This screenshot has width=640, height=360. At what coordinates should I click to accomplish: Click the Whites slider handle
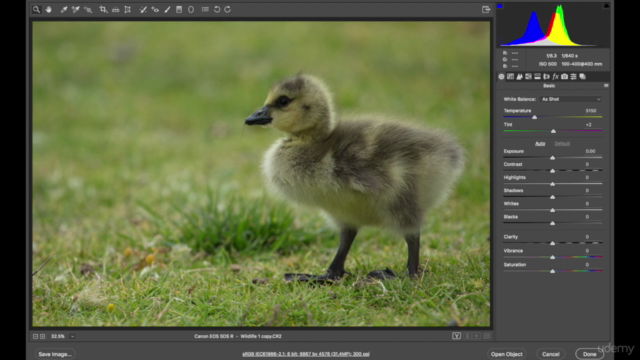click(552, 210)
